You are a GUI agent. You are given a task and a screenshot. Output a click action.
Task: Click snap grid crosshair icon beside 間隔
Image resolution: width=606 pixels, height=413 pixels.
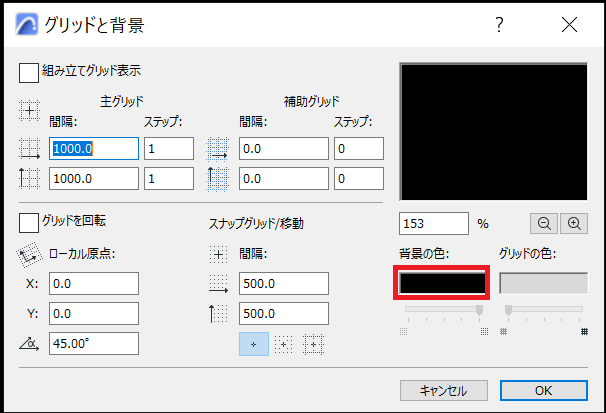(218, 255)
